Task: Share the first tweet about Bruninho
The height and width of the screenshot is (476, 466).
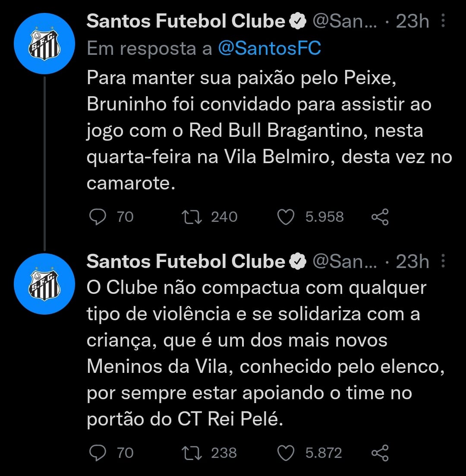Action: pos(380,217)
